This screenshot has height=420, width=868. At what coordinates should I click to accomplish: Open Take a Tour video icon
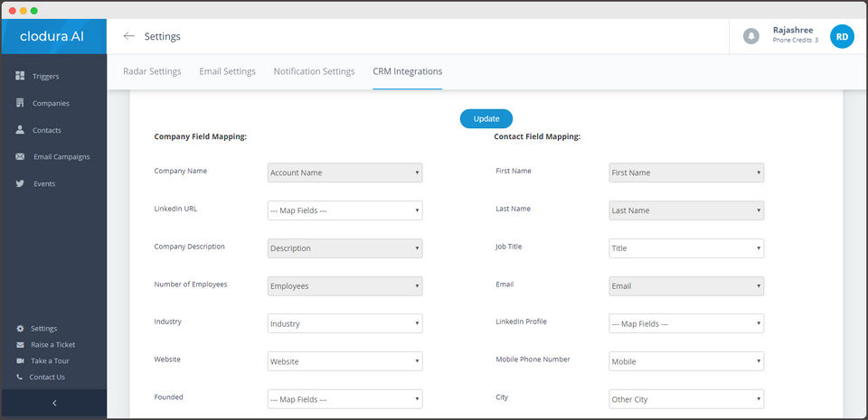[x=20, y=360]
